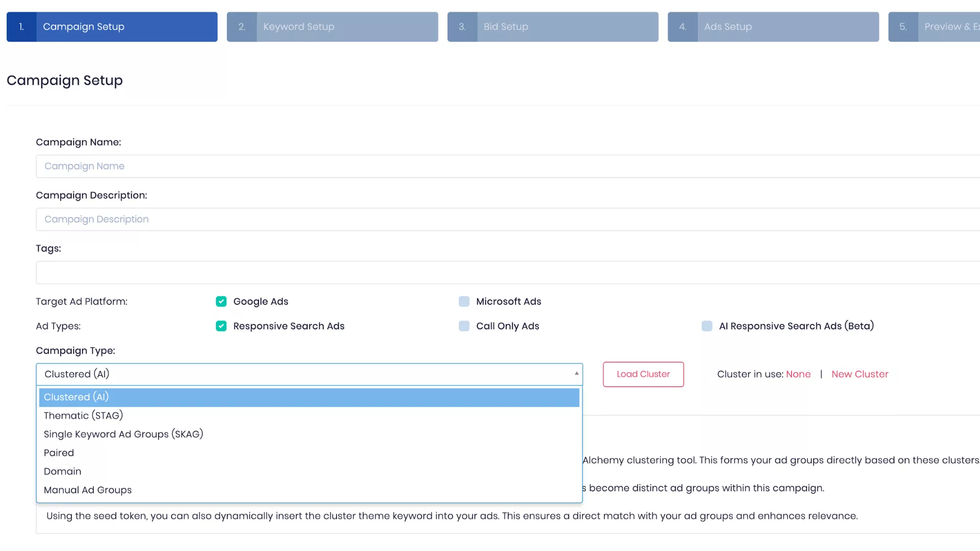Choose Manual Ad Groups option
This screenshot has width=980, height=551.
87,490
